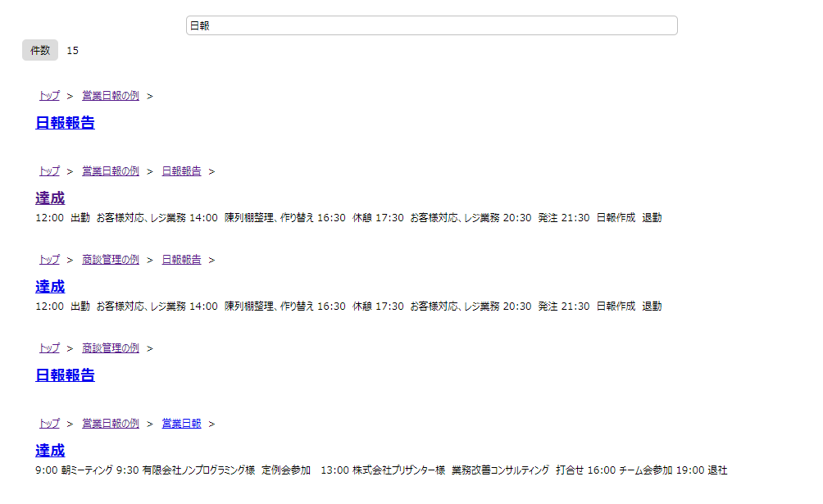This screenshot has width=823, height=504.
Task: Click 日報報告 breadcrumb in the second result
Action: click(181, 170)
